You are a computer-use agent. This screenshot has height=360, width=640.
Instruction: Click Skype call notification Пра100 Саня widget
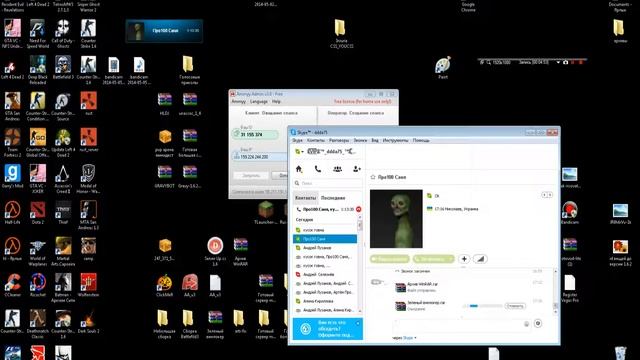click(x=164, y=31)
